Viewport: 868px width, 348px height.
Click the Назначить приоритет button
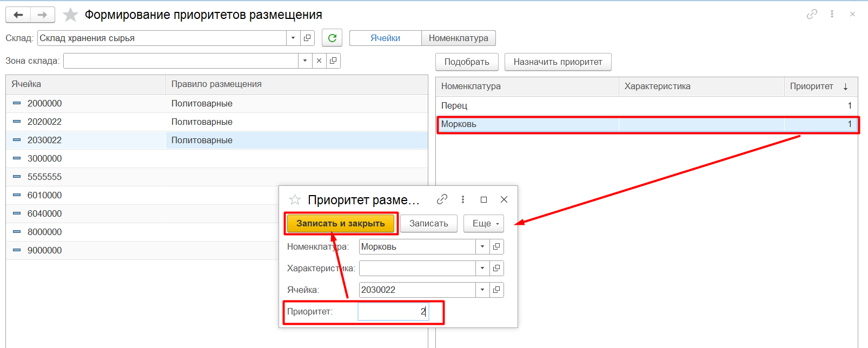[x=558, y=62]
